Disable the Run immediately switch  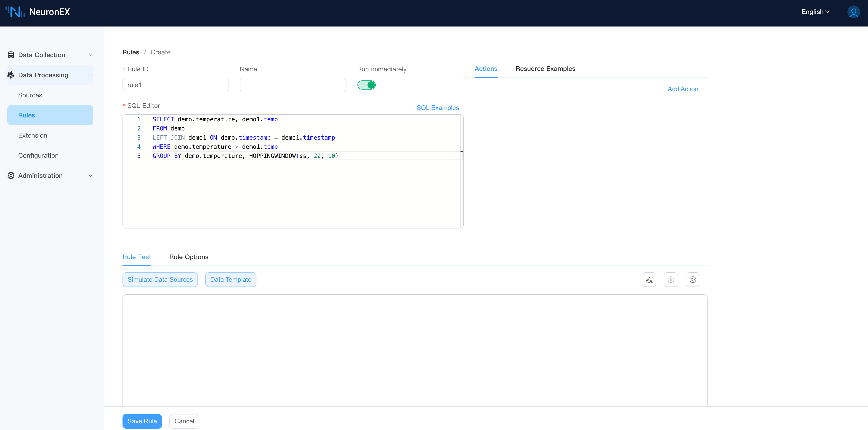pyautogui.click(x=366, y=85)
